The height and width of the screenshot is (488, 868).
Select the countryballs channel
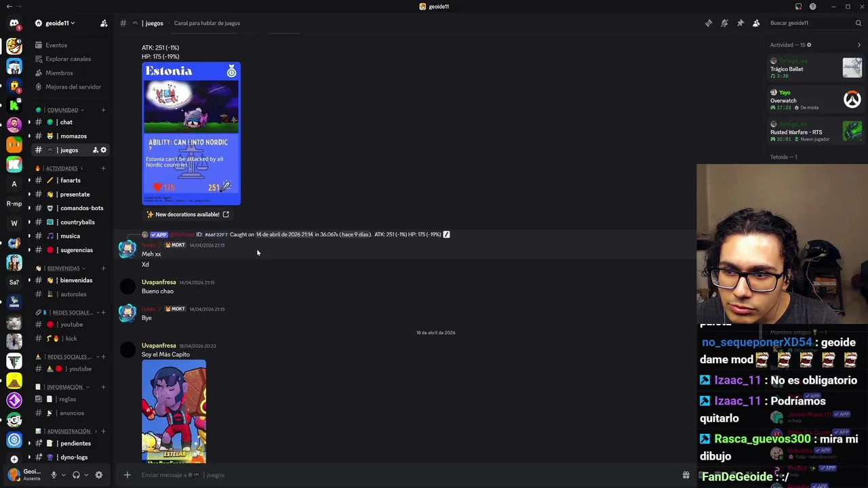point(70,222)
